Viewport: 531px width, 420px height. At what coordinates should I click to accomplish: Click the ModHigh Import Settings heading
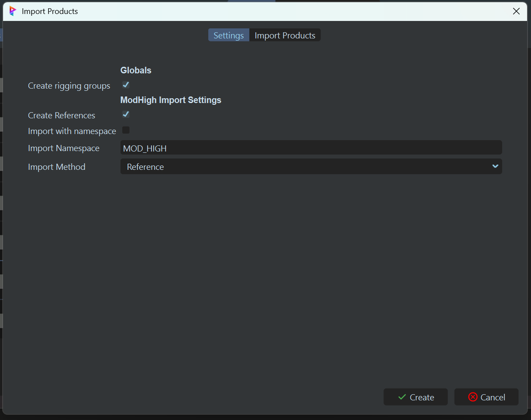coord(171,100)
